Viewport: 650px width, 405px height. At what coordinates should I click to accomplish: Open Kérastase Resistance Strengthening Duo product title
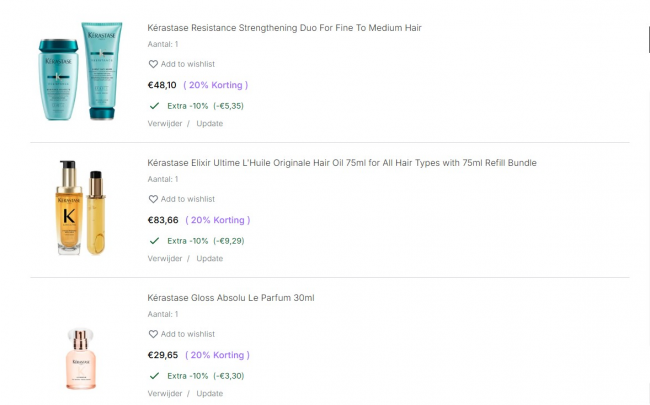284,28
